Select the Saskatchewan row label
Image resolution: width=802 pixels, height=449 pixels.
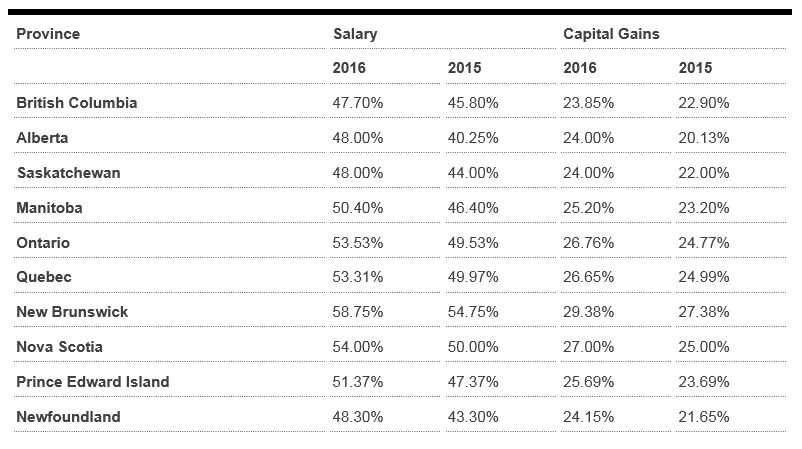(x=68, y=173)
